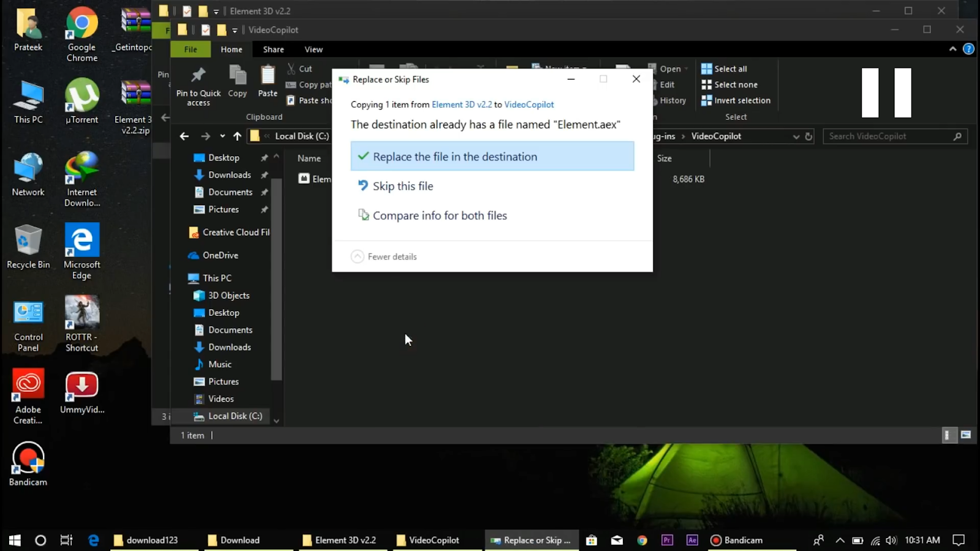Select Local Disk (C:) in the navigation pane
Screen dimensions: 980x551
[228, 416]
